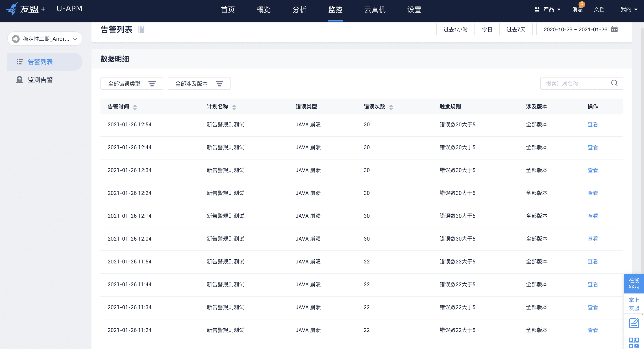Viewport: 644px width, 349px height.
Task: Open the QR code icon at right
Action: click(634, 343)
